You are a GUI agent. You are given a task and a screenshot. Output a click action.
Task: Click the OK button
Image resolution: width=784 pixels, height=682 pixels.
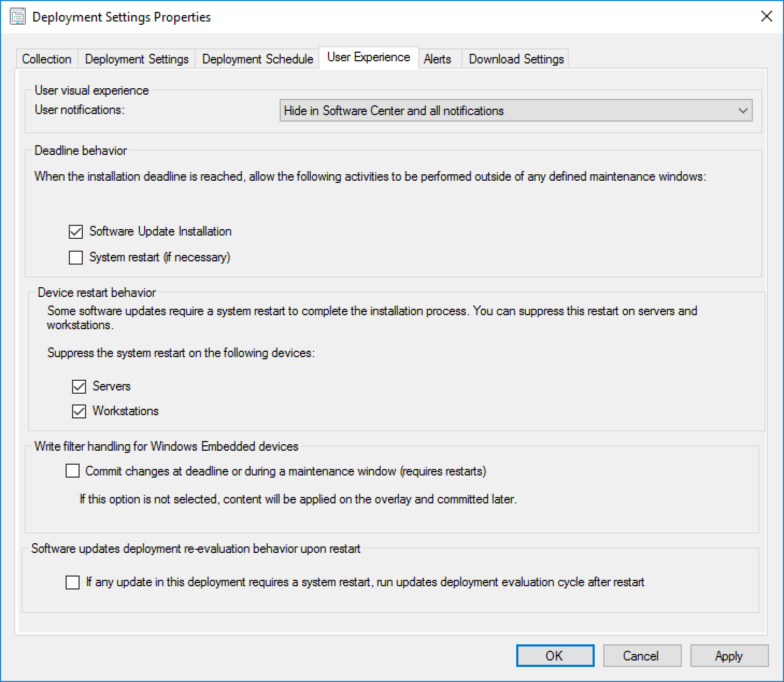point(554,656)
